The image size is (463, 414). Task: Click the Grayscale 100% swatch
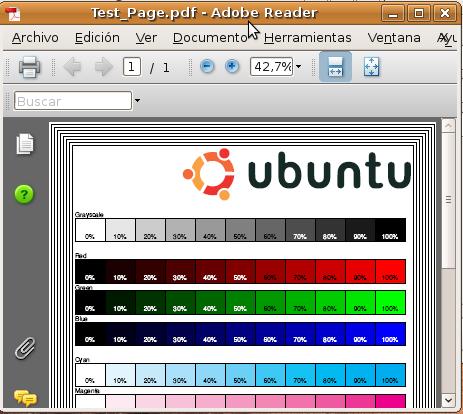pyautogui.click(x=390, y=230)
